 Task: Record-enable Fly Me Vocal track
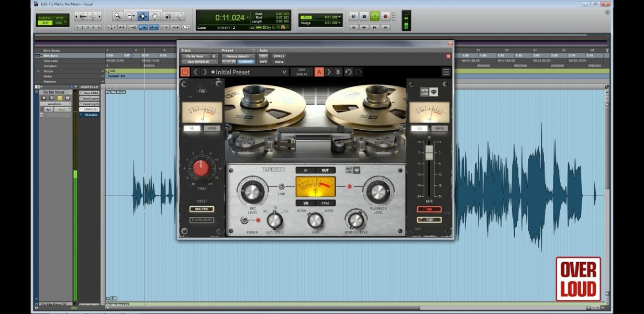pos(45,98)
